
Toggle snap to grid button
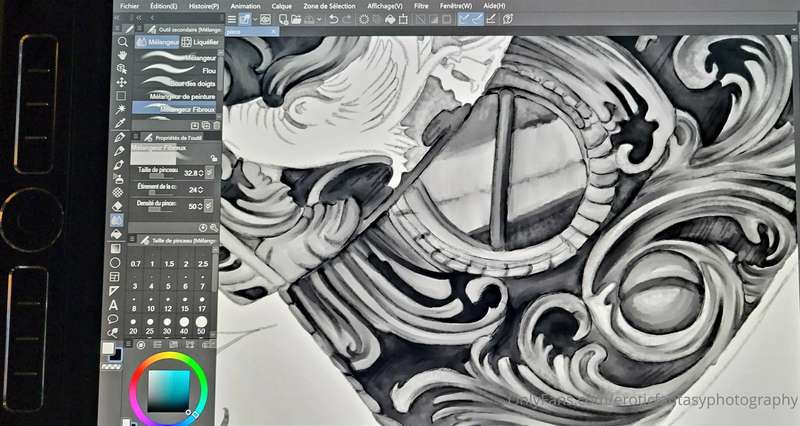click(x=491, y=19)
